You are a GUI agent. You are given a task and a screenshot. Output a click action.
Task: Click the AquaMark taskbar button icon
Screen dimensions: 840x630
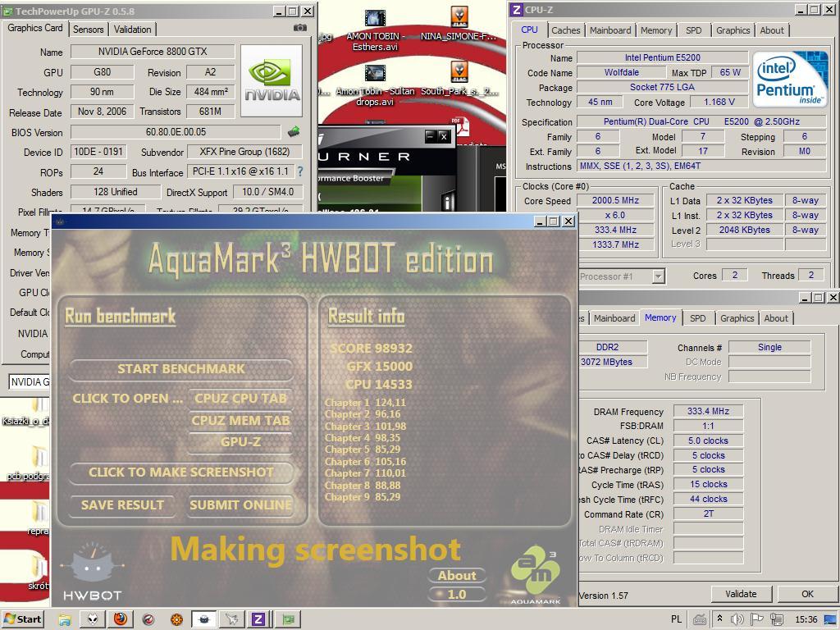point(203,619)
